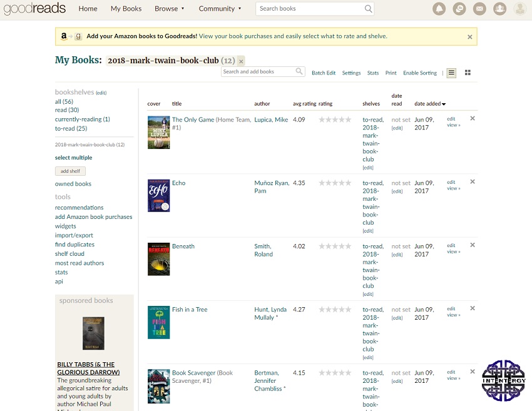Viewport: 532px width, 411px height.
Task: Dismiss the Amazon books banner
Action: pos(469,37)
